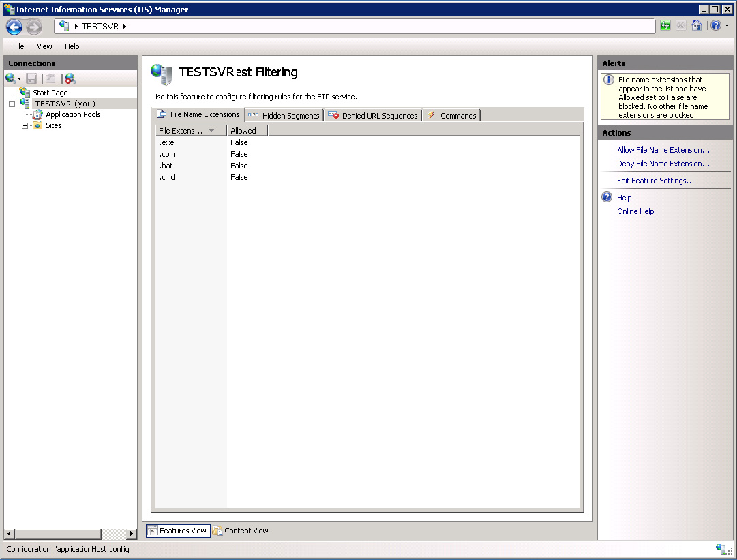Click the Back navigation arrow
The image size is (737, 560).
14,27
